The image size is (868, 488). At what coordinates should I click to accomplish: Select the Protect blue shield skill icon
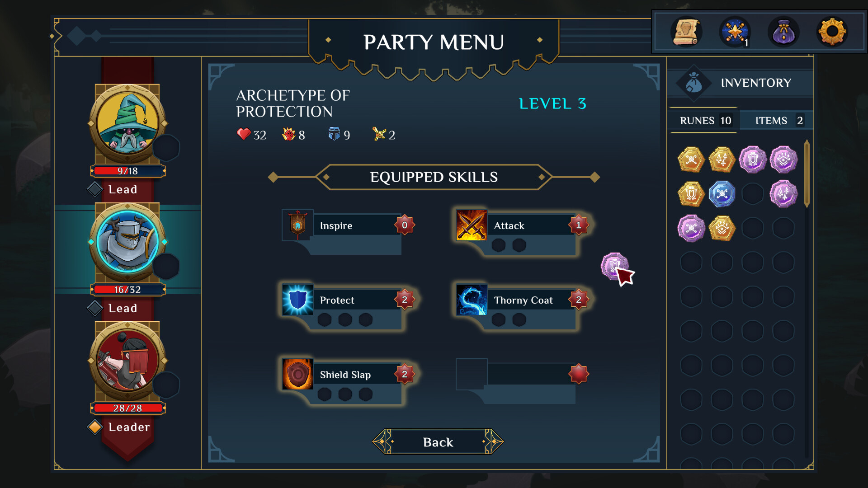click(x=297, y=300)
